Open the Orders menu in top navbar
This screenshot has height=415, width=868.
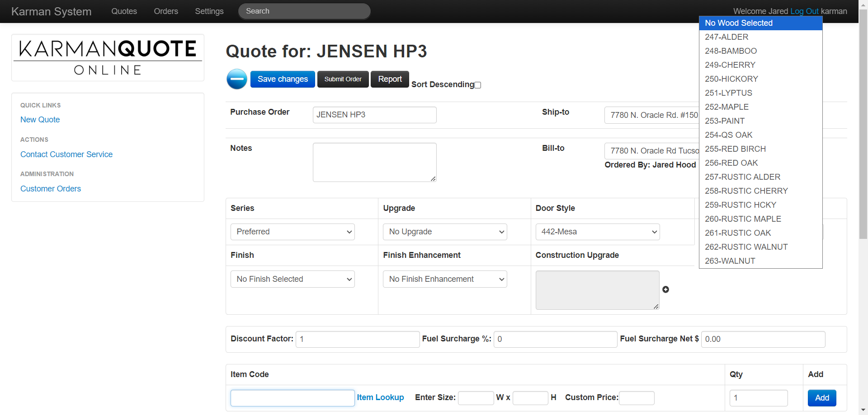166,11
